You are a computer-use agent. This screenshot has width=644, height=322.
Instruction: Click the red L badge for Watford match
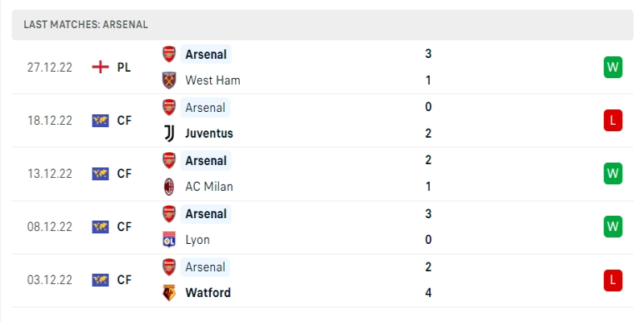click(613, 280)
